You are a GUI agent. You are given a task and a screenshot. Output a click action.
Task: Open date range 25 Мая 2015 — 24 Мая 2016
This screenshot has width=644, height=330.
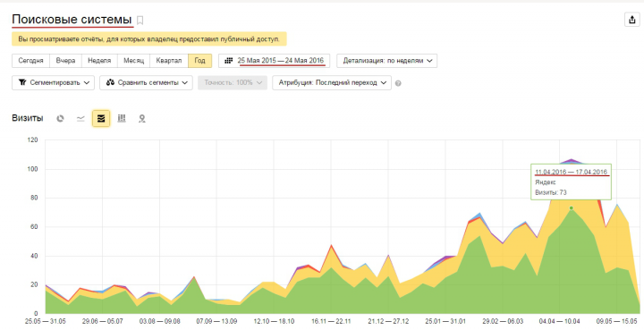click(275, 61)
